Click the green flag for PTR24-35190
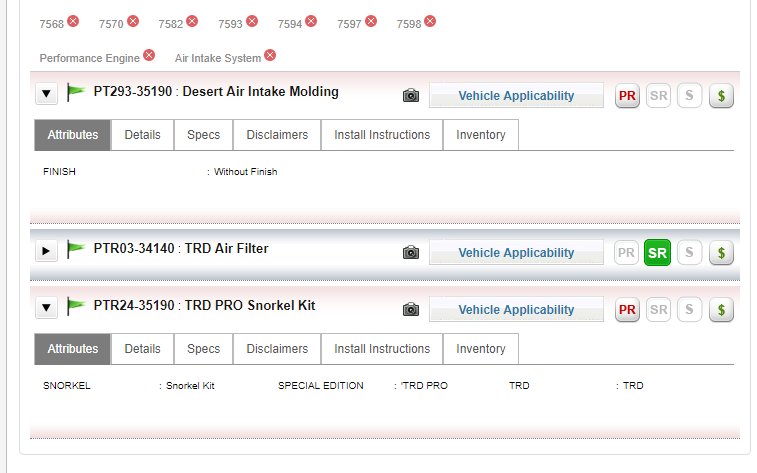This screenshot has height=473, width=757. coord(75,306)
